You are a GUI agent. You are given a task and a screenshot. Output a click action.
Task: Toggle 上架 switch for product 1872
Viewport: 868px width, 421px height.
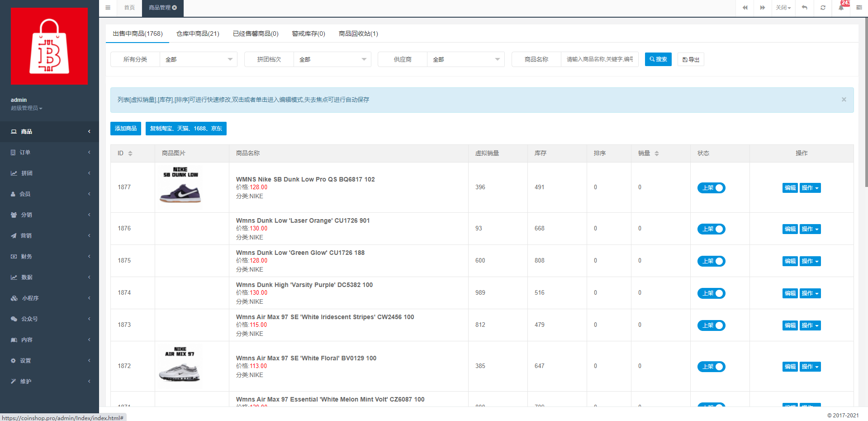711,367
